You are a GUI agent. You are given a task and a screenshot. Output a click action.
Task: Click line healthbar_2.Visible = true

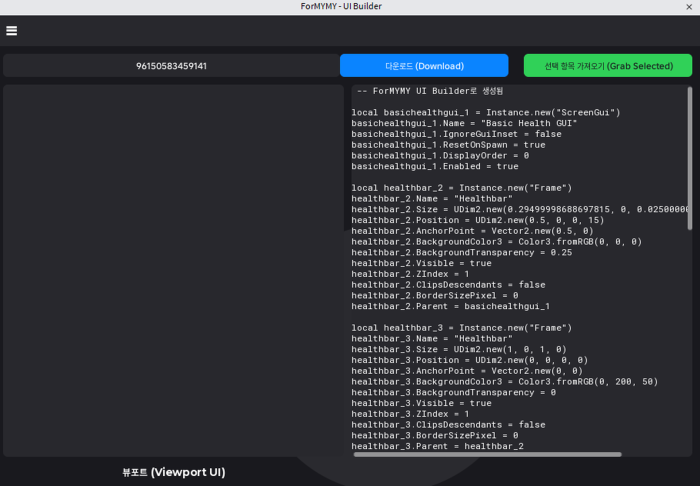[x=421, y=263]
